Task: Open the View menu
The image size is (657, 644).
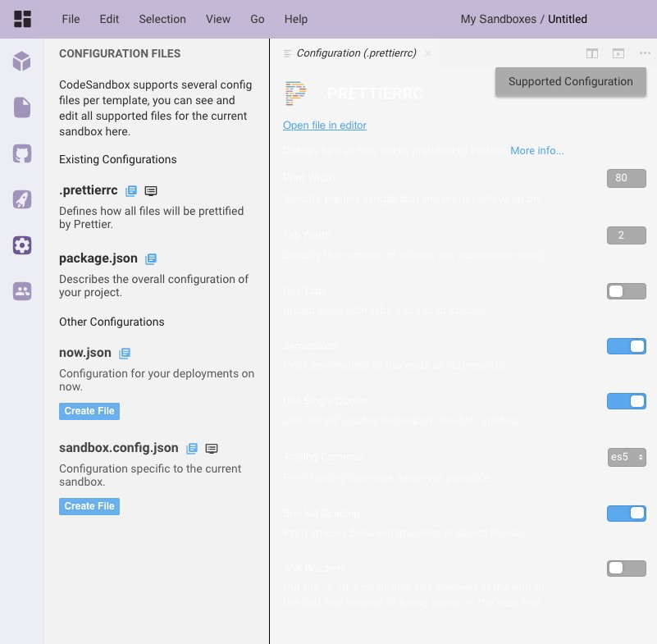Action: coord(218,19)
